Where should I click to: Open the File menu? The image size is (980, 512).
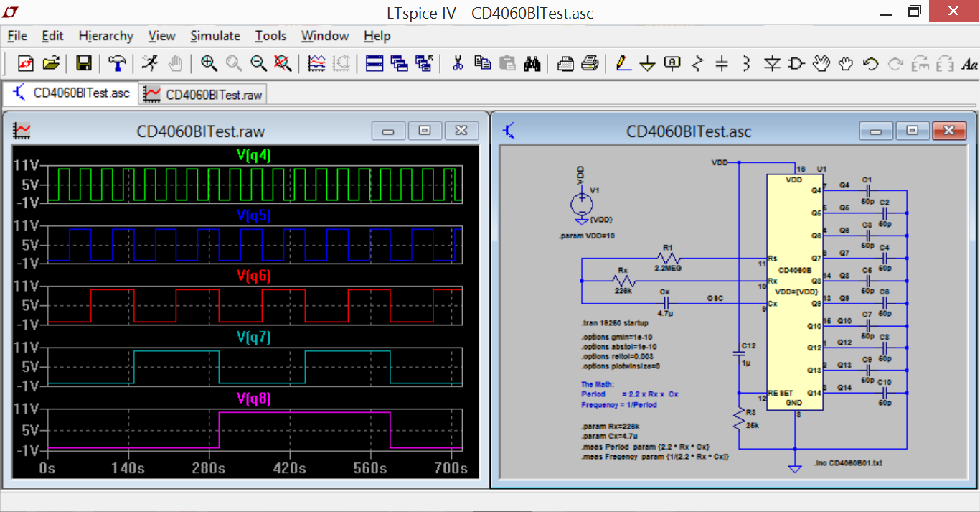pyautogui.click(x=17, y=36)
